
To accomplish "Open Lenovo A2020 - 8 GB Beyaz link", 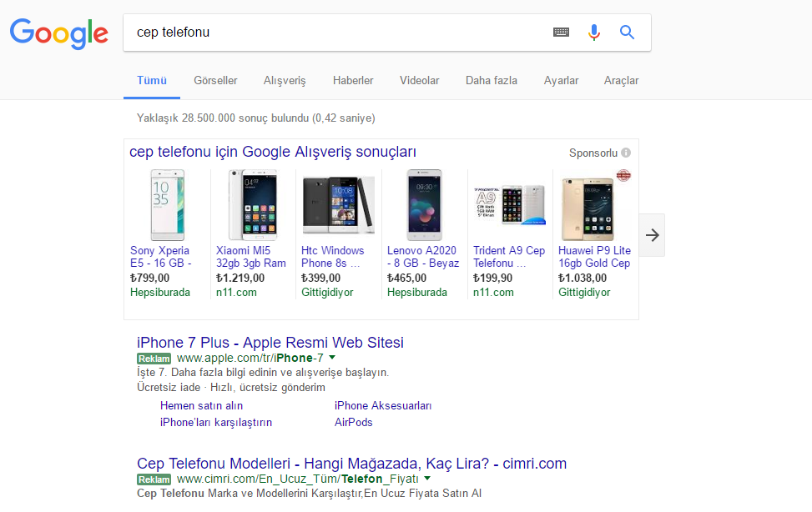I will click(423, 257).
